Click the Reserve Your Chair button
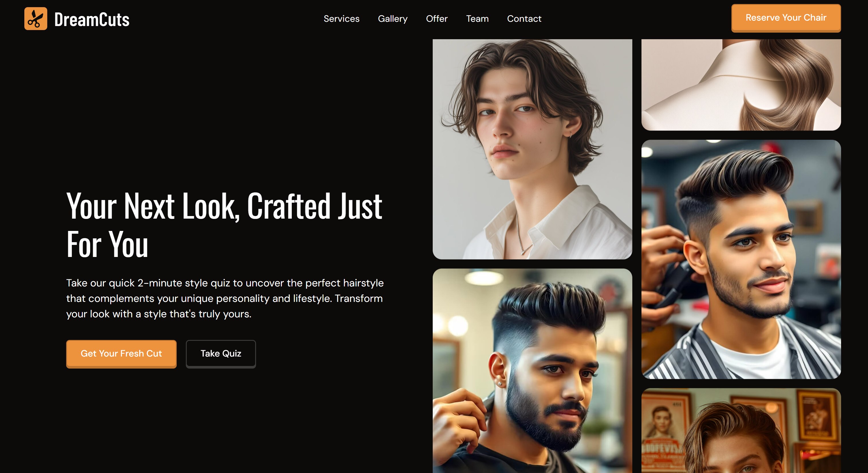 pos(786,18)
